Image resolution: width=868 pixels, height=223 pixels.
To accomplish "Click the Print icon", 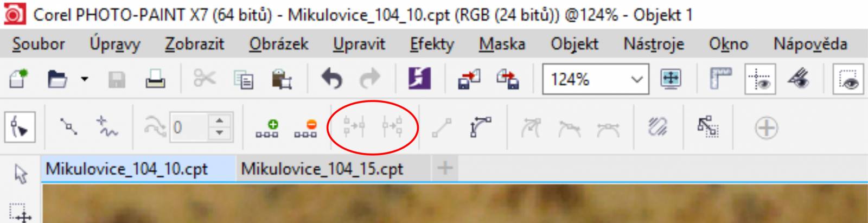I will tap(155, 80).
